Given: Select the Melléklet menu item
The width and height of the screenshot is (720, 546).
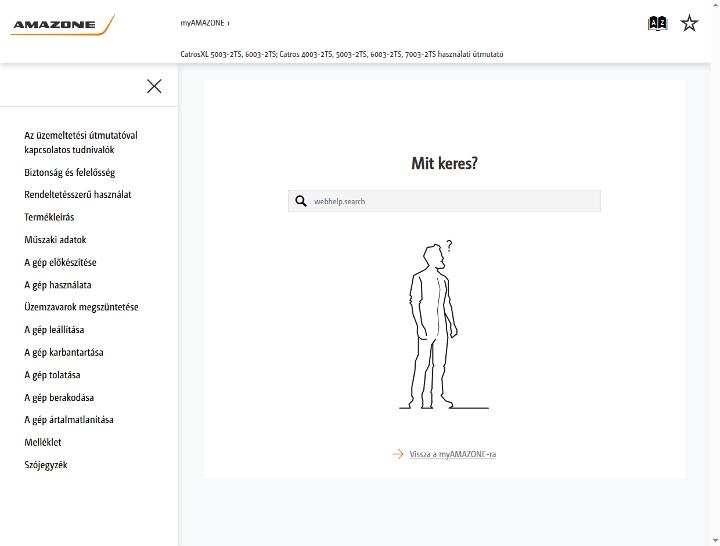Looking at the screenshot, I should [x=43, y=442].
